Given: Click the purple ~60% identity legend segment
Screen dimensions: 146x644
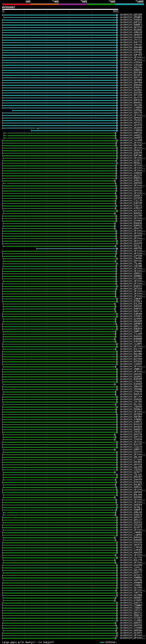Looking at the screenshot, I should (73, 4).
